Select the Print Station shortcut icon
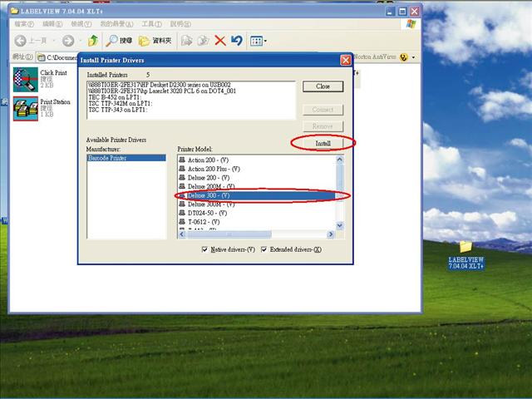 [26, 109]
